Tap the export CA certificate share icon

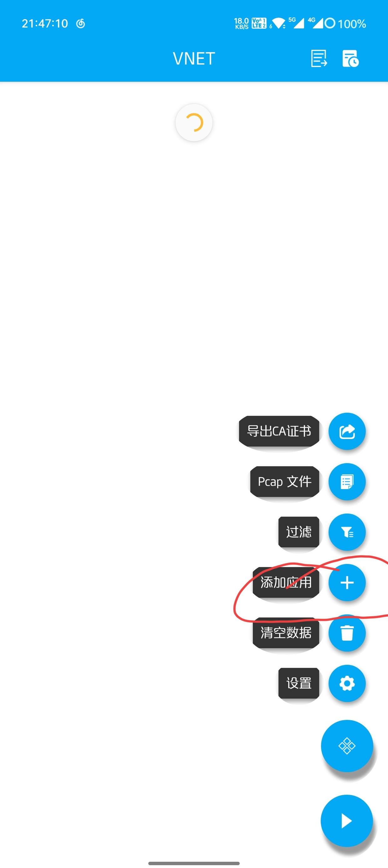[347, 431]
